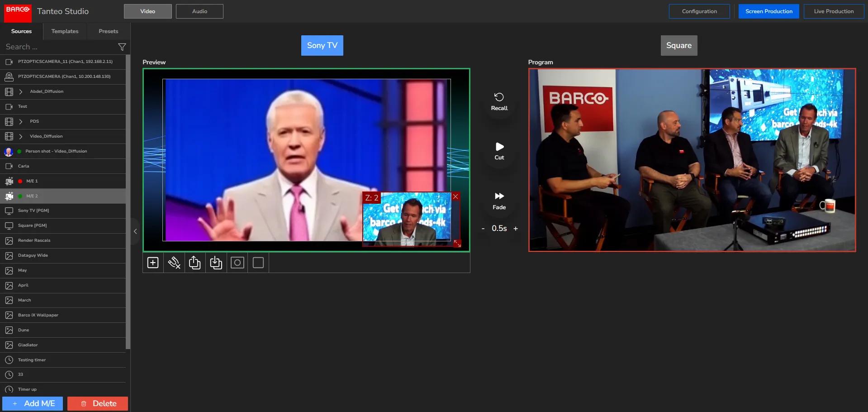Click the image icon for Render Rascals
Image resolution: width=868 pixels, height=412 pixels.
9,240
